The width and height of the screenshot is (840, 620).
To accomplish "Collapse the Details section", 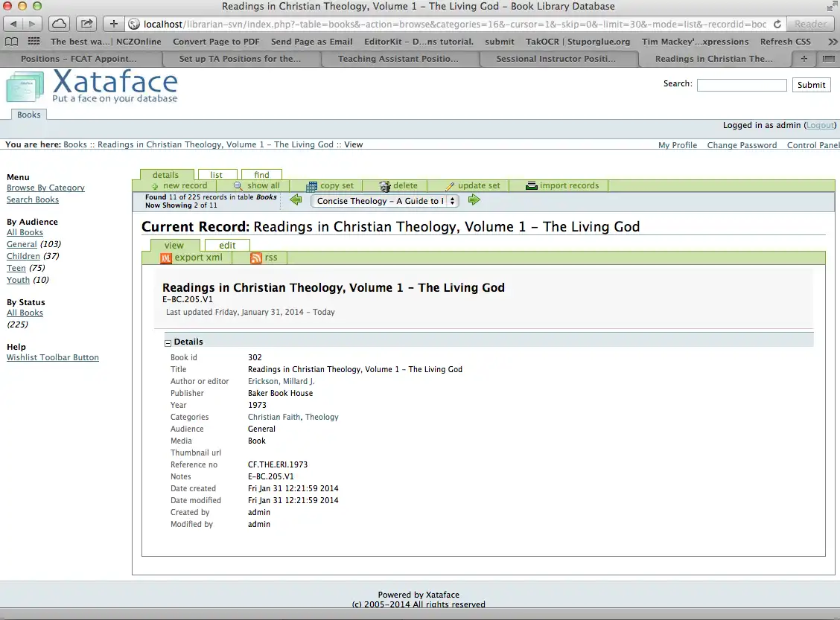I will click(168, 342).
